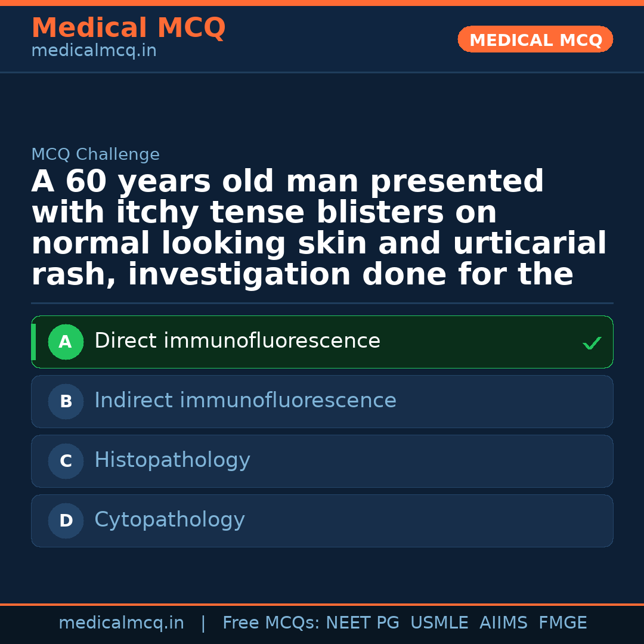The image size is (644, 644).
Task: Select Cytopathology as the answer
Action: (169, 520)
